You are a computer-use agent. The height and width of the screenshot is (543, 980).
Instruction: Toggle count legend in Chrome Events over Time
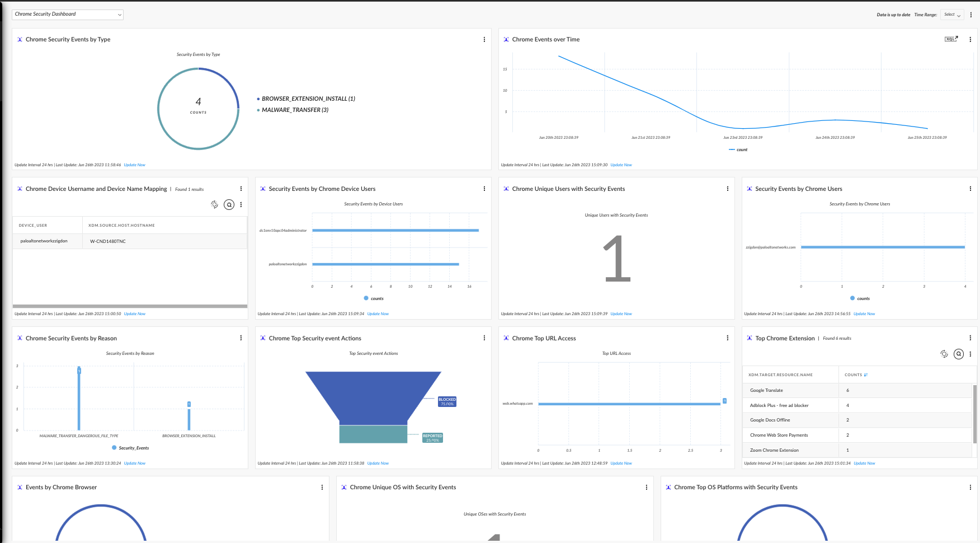[x=738, y=150]
